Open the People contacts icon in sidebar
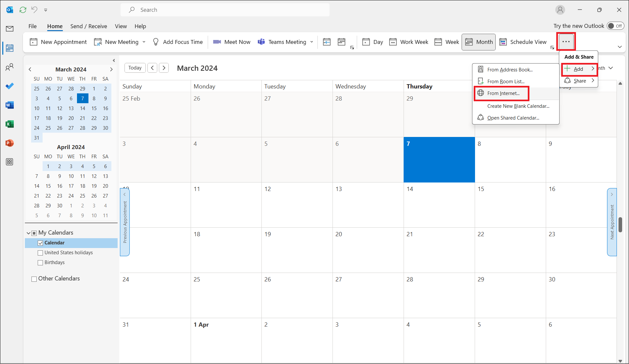 (10, 67)
